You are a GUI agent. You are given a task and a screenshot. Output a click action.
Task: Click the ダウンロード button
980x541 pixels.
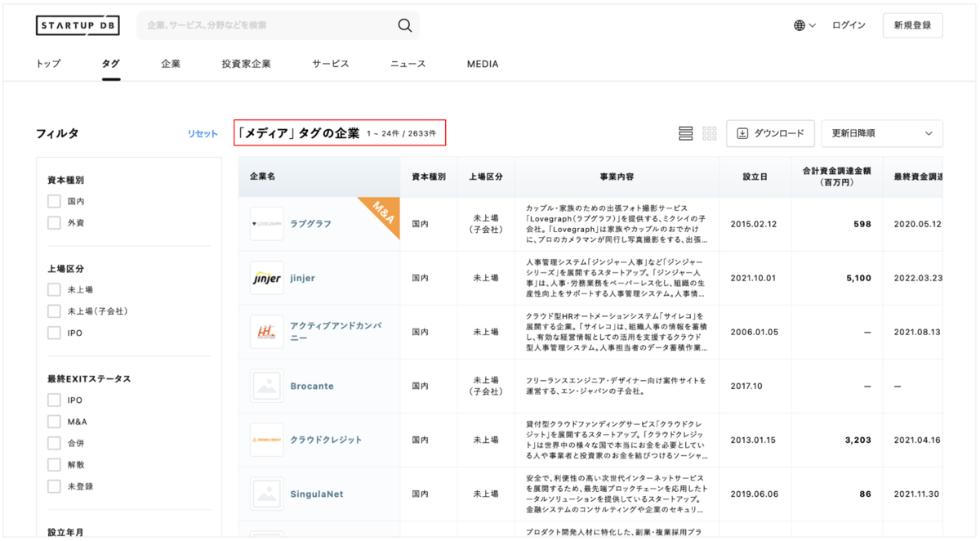[x=770, y=133]
